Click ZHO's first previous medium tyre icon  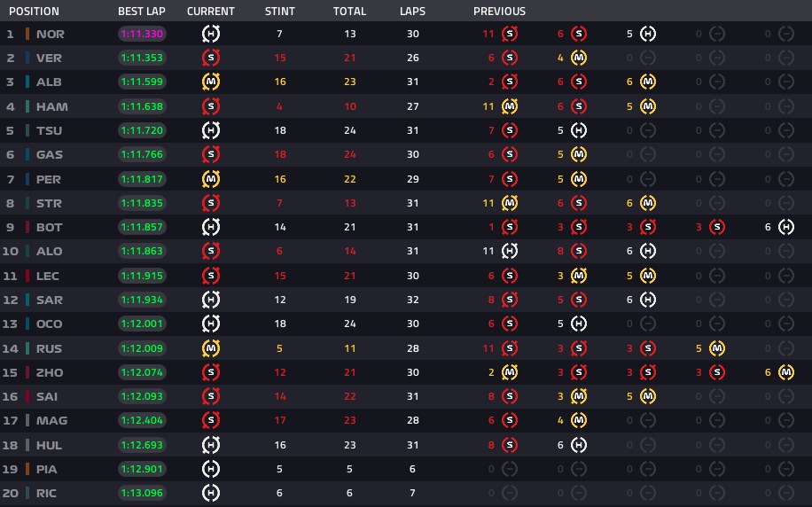(510, 372)
